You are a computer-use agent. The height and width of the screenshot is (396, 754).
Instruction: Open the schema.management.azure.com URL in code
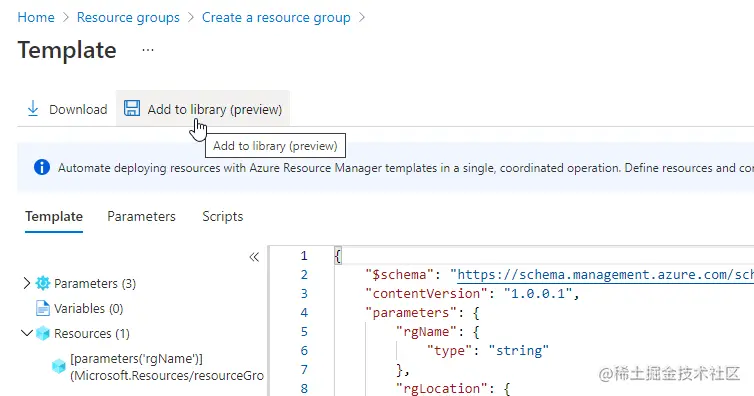click(605, 274)
